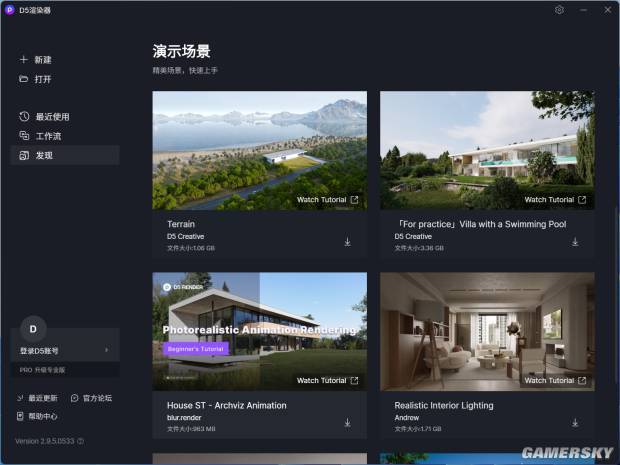Click 登录D5账号 to sign in
The image size is (620, 465).
click(x=39, y=350)
